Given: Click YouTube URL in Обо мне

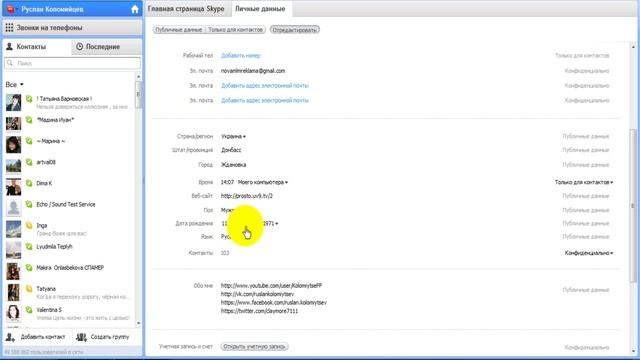Looking at the screenshot, I should (271, 286).
